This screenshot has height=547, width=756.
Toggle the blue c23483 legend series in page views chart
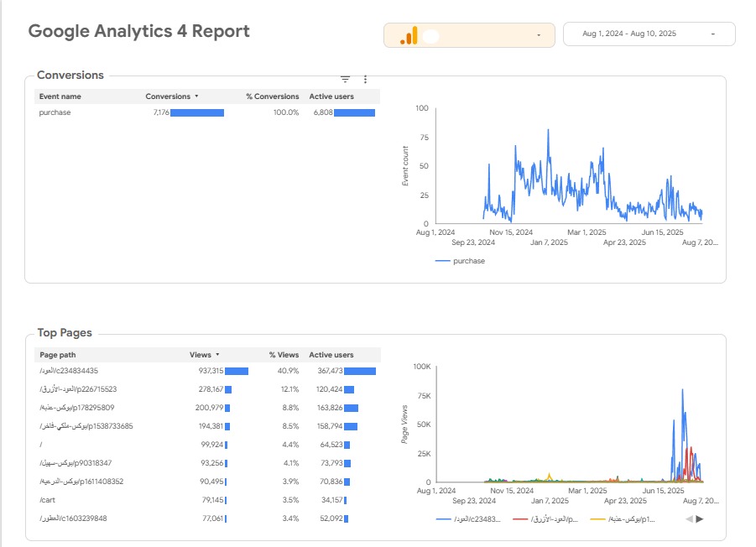click(468, 519)
